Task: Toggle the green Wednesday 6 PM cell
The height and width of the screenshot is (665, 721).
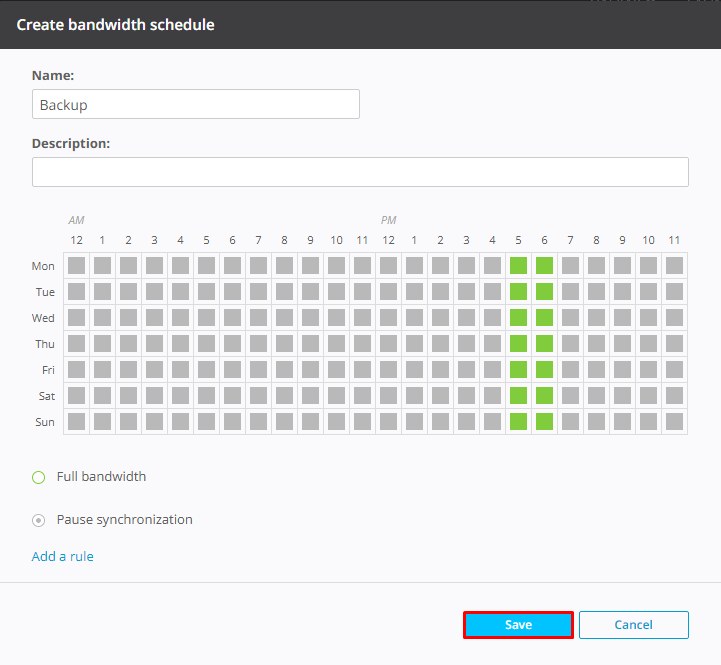Action: pyautogui.click(x=544, y=318)
